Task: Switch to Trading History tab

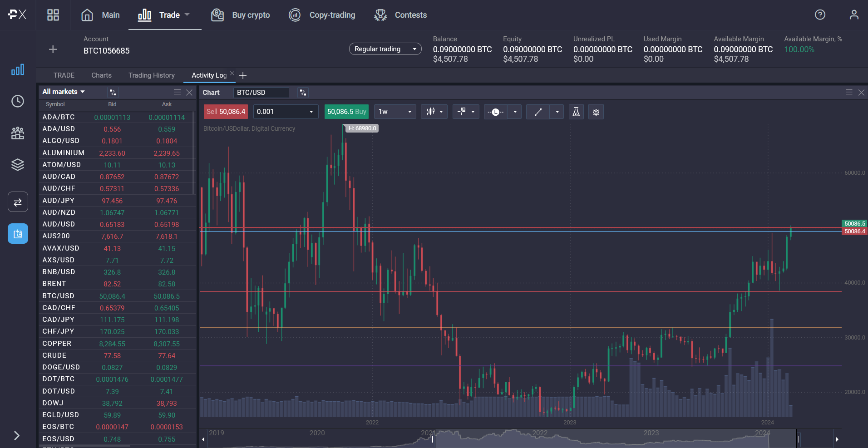Action: point(152,75)
